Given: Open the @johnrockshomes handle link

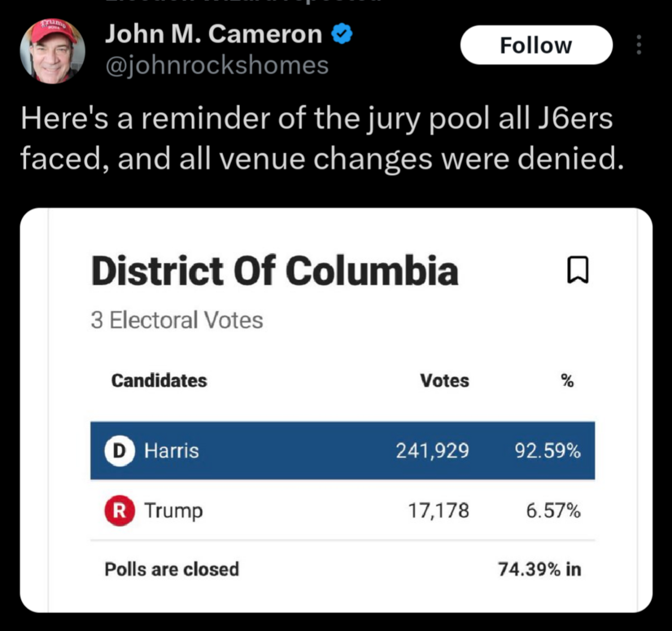Looking at the screenshot, I should click(217, 65).
